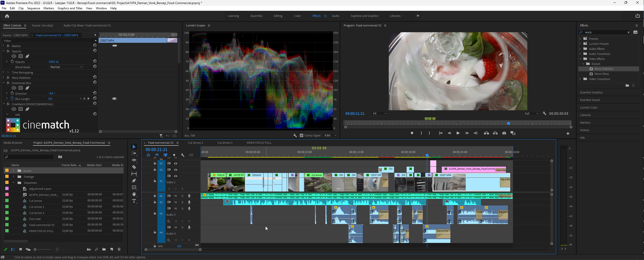Image resolution: width=644 pixels, height=260 pixels.
Task: Hide track V3 with the eye toggle
Action: pos(176,164)
